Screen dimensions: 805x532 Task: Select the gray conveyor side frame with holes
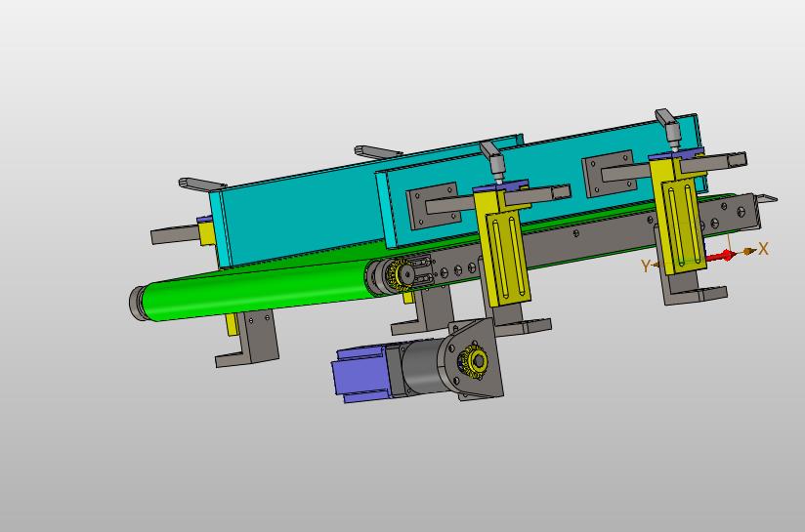[x=590, y=234]
